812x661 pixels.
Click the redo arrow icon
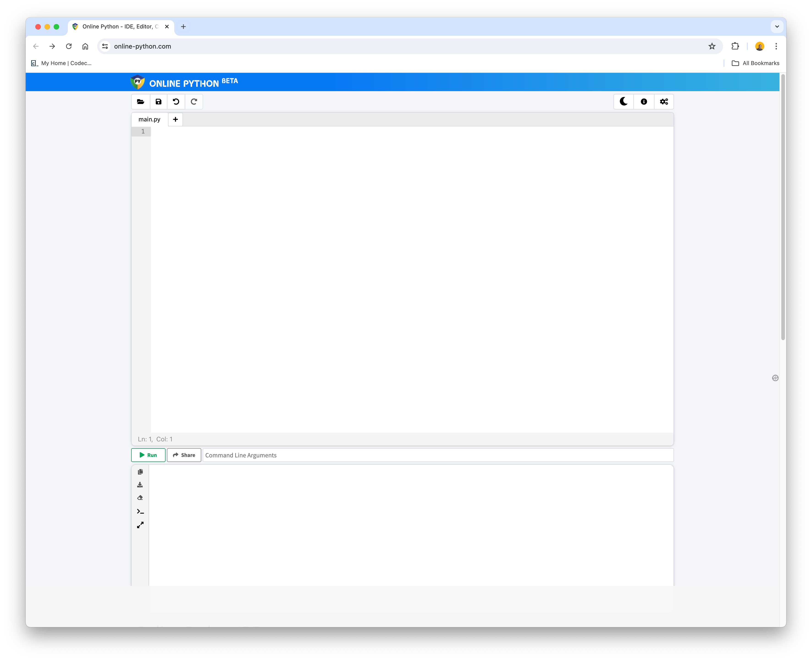(x=194, y=102)
